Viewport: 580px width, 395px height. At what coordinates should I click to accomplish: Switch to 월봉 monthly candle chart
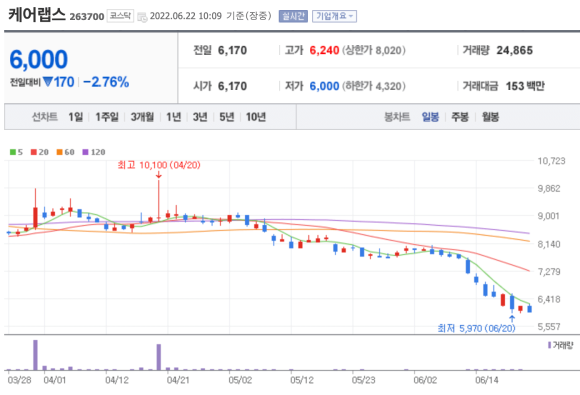pyautogui.click(x=490, y=117)
